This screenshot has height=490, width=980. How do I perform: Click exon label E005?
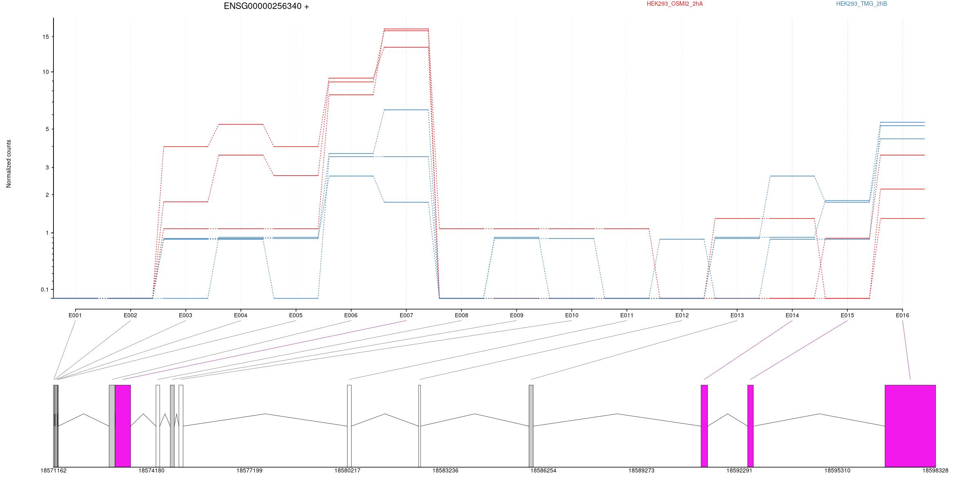pos(296,315)
